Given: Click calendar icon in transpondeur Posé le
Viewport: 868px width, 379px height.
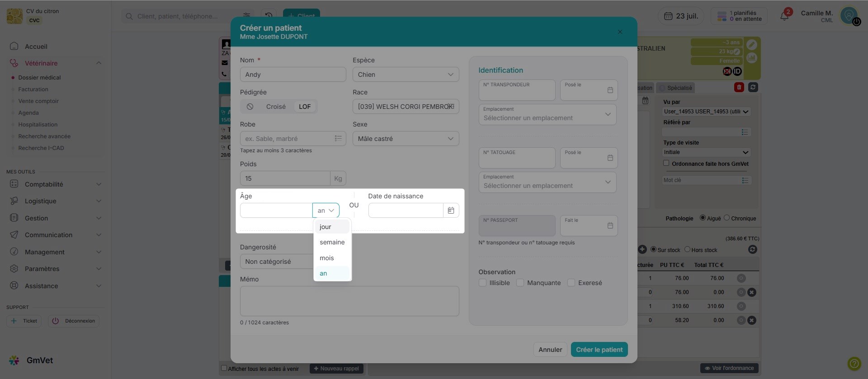Looking at the screenshot, I should (x=610, y=90).
